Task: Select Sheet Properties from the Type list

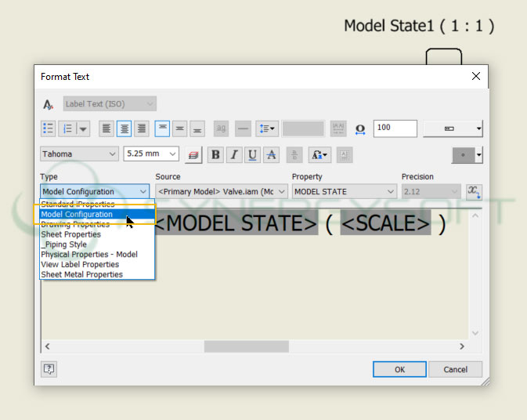Action: coord(70,234)
